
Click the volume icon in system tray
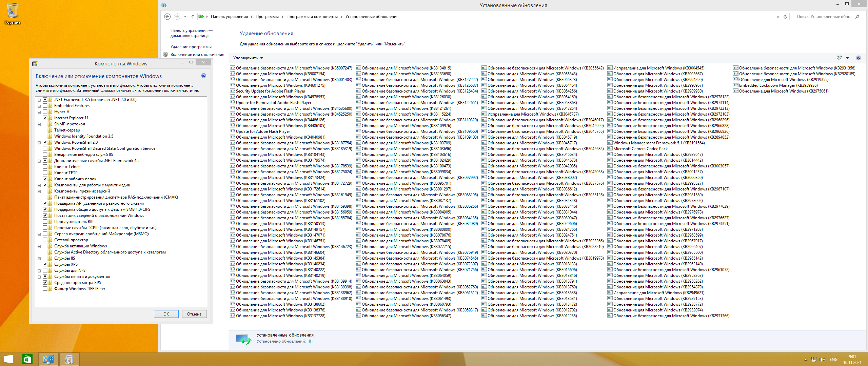822,360
